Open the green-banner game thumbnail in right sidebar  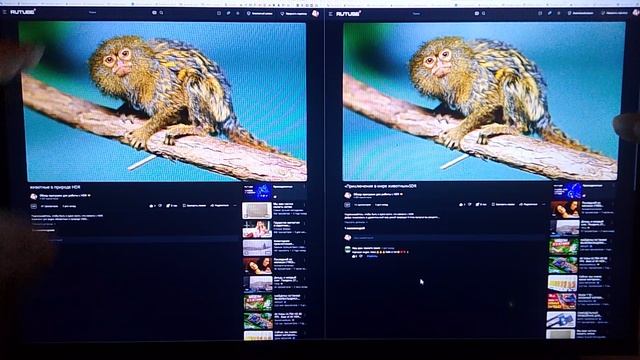[x=563, y=247]
